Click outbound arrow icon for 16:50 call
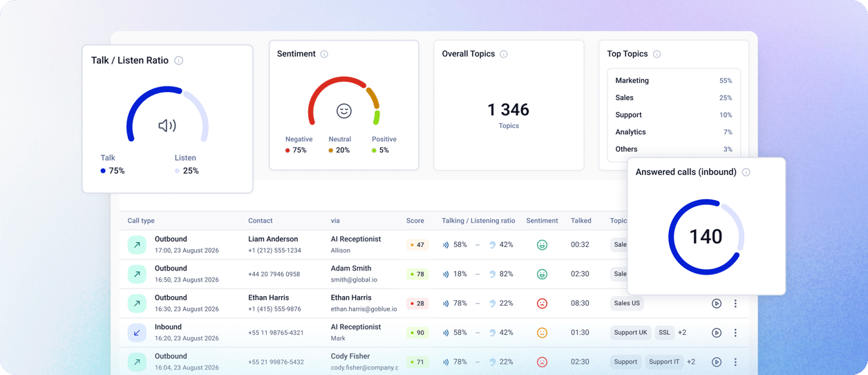The width and height of the screenshot is (868, 375). pos(137,274)
